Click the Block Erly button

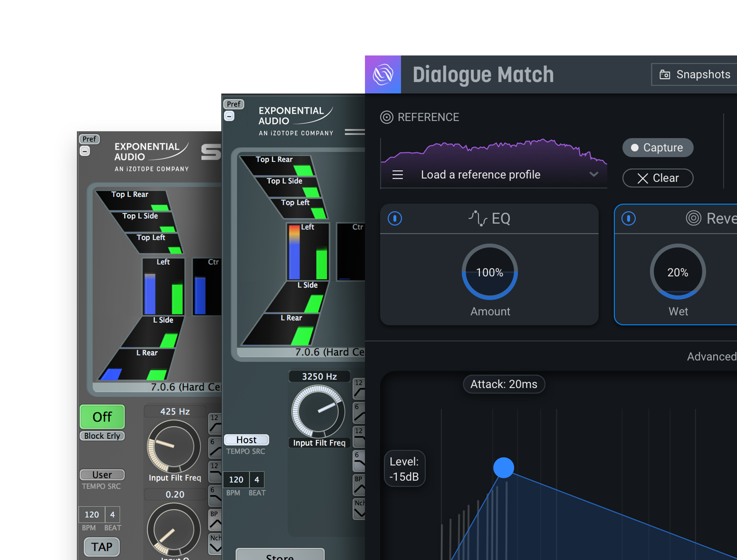pyautogui.click(x=102, y=436)
